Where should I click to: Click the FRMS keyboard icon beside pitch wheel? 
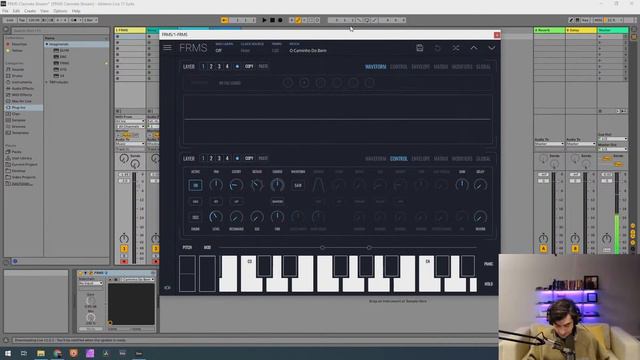click(x=167, y=288)
